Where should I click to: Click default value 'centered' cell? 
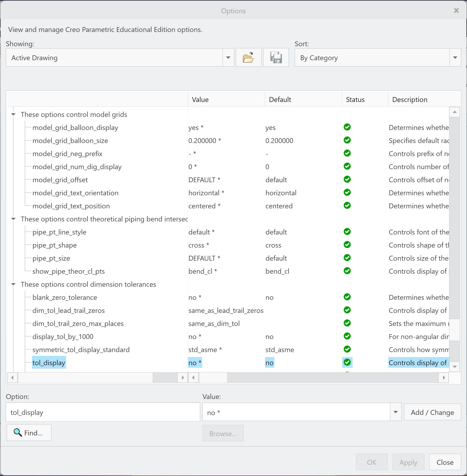point(279,206)
